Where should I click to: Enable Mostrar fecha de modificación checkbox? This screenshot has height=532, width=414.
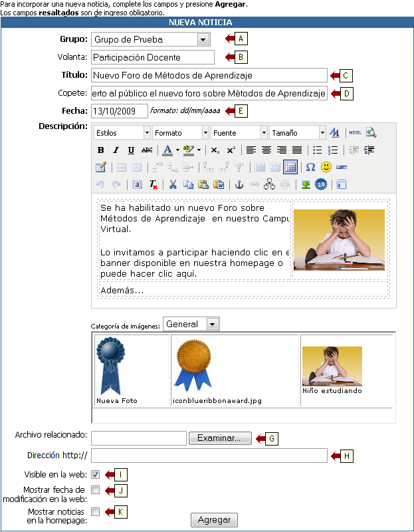click(96, 490)
